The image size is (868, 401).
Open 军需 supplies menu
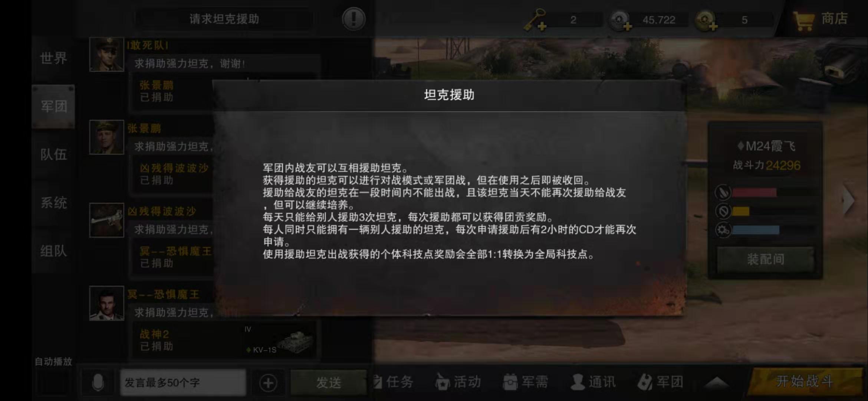click(x=525, y=382)
